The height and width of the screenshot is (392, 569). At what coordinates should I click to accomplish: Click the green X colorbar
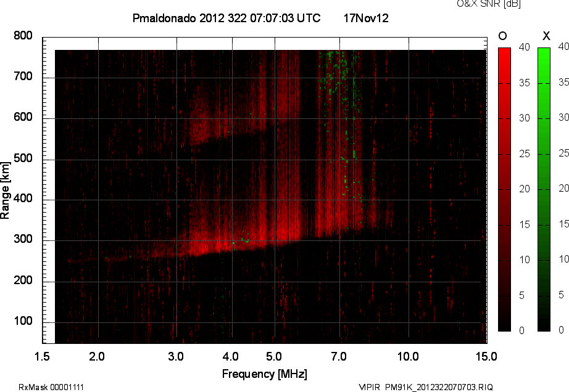click(544, 189)
